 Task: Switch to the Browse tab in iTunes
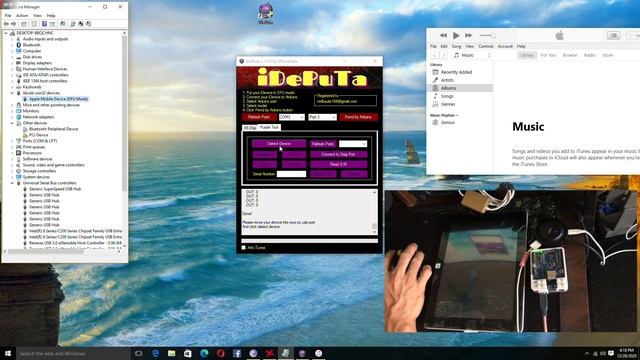(x=570, y=55)
